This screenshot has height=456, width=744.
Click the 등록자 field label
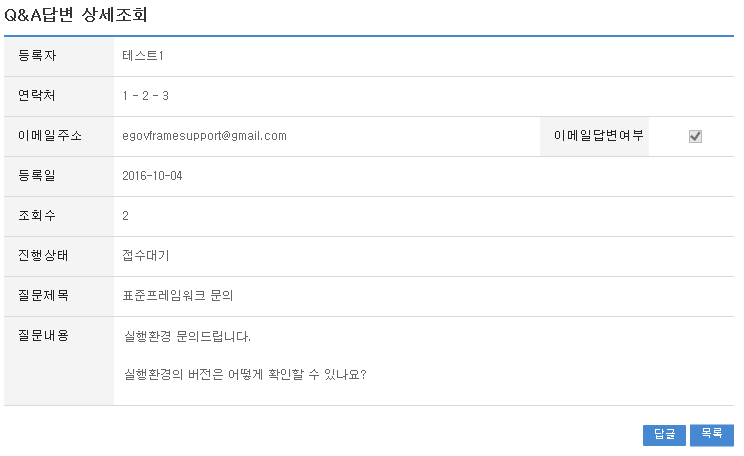38,56
